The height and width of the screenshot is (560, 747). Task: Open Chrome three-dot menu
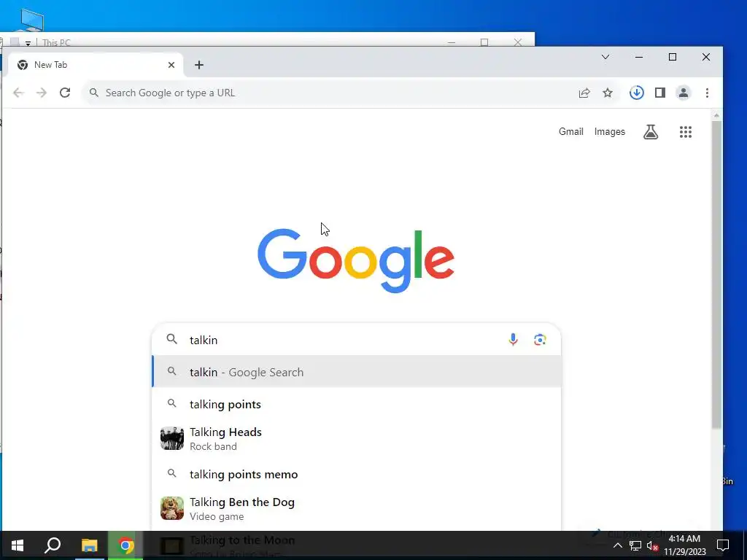(707, 93)
